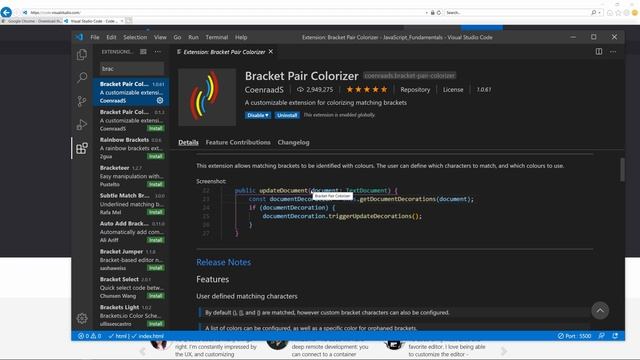The height and width of the screenshot is (360, 640).
Task: Select the Visual Studio Code browser tab
Action: (x=94, y=21)
